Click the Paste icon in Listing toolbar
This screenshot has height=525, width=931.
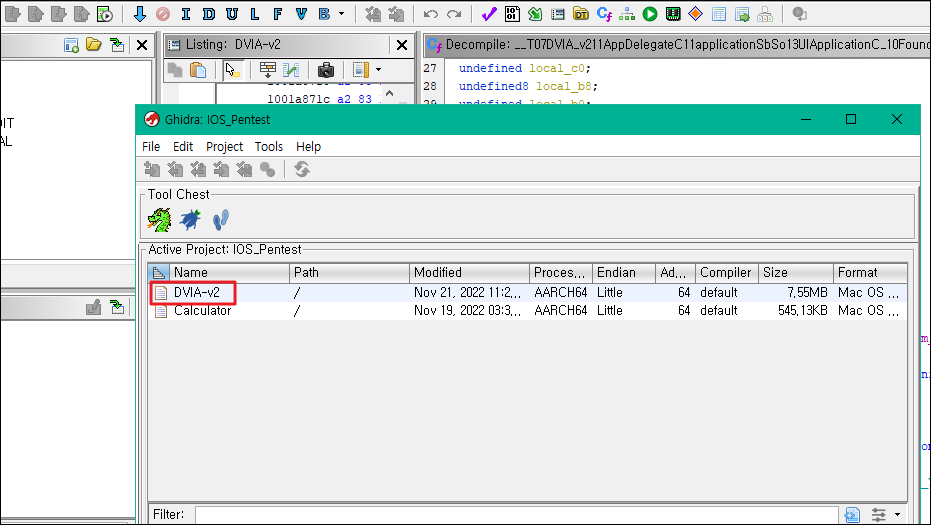[x=198, y=70]
